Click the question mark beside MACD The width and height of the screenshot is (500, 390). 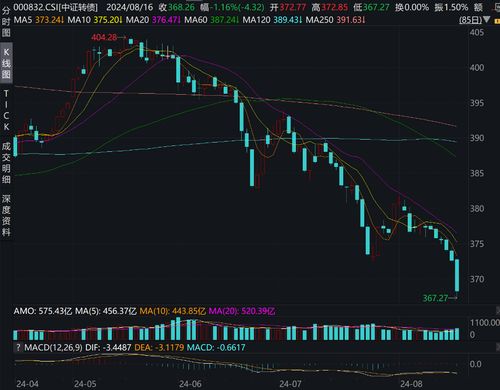click(x=18, y=348)
